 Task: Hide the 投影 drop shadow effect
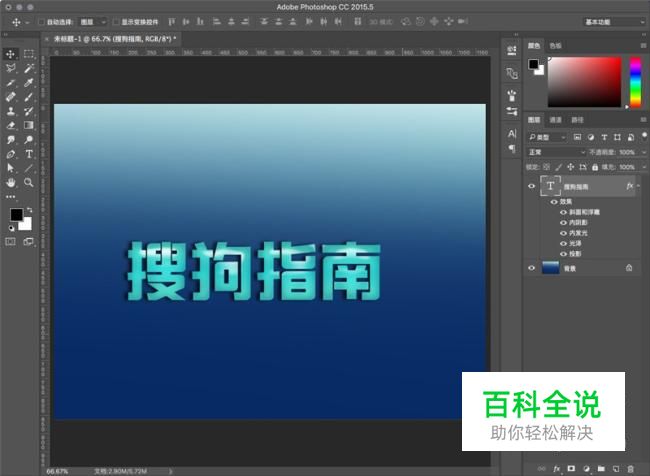tap(563, 254)
